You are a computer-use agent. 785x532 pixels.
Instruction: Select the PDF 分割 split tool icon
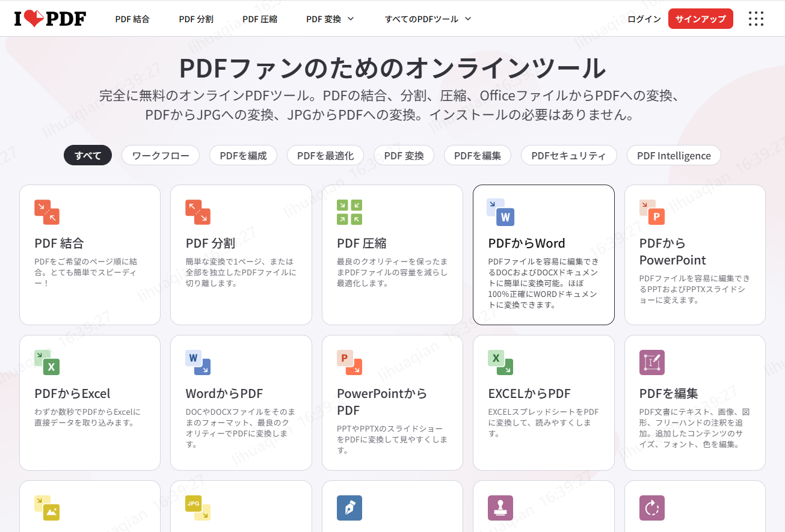199,212
